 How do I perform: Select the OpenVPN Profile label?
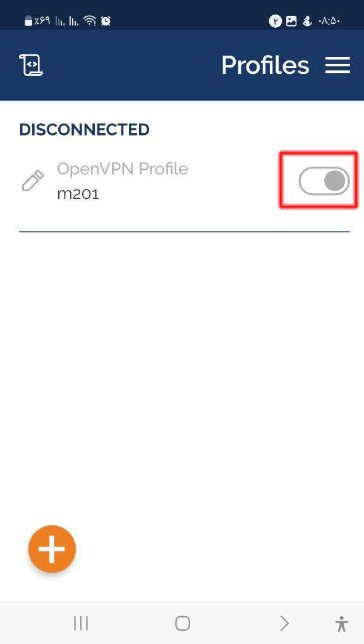click(123, 169)
